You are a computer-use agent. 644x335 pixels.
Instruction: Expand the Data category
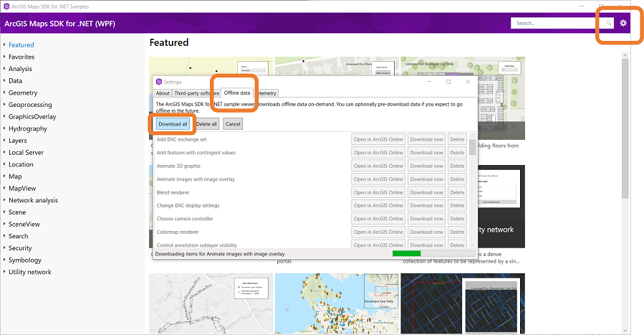tap(4, 80)
